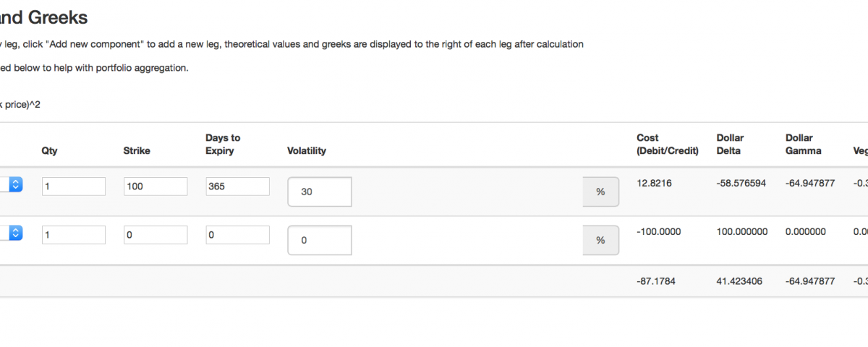The image size is (868, 347).
Task: Click the Volatility field containing 30
Action: coord(320,192)
